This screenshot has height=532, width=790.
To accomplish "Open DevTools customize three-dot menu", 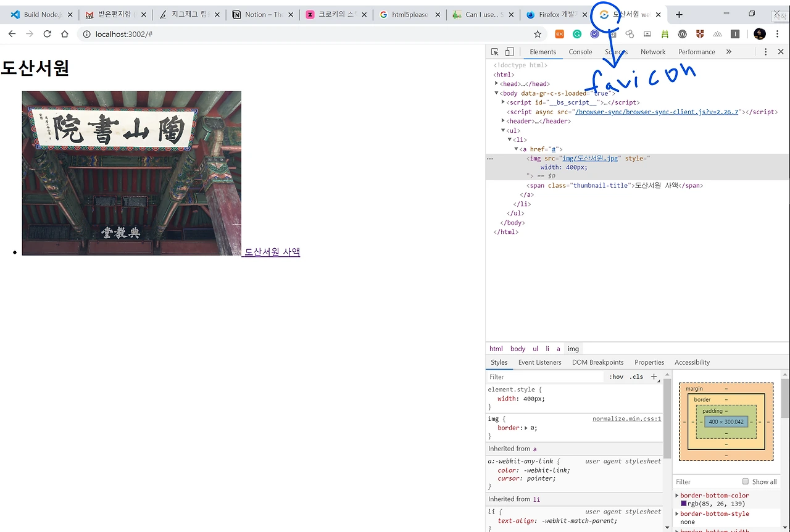I will pos(766,52).
